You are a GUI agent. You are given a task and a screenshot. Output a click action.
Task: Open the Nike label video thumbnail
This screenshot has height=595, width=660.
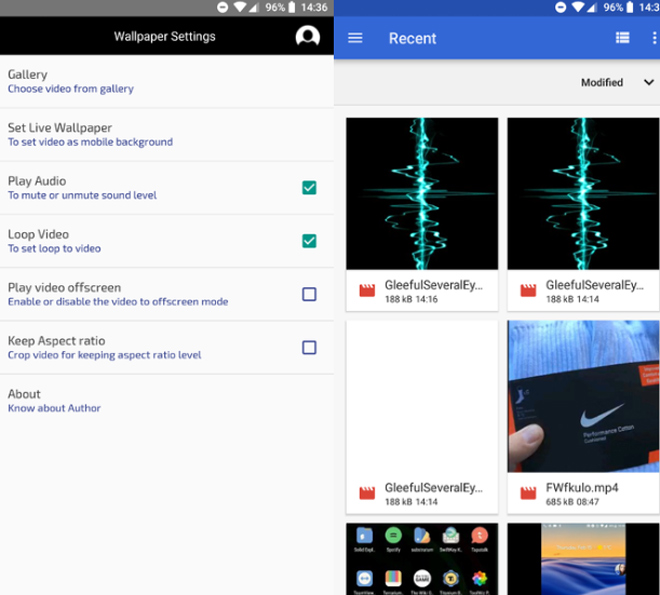pyautogui.click(x=583, y=396)
